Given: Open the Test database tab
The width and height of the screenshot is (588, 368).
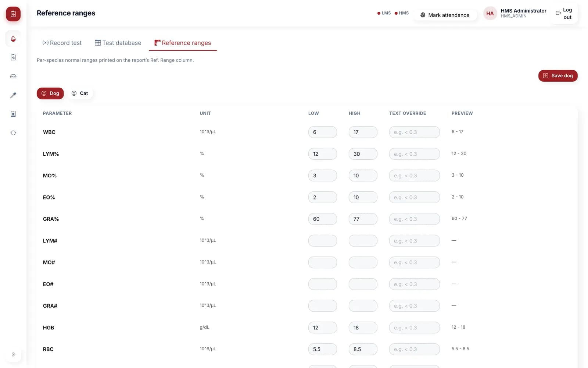Looking at the screenshot, I should tap(118, 43).
